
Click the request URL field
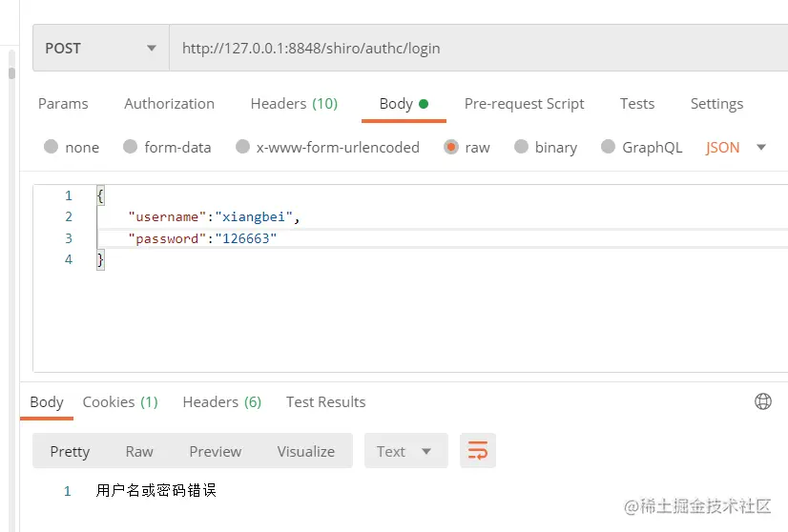click(479, 49)
